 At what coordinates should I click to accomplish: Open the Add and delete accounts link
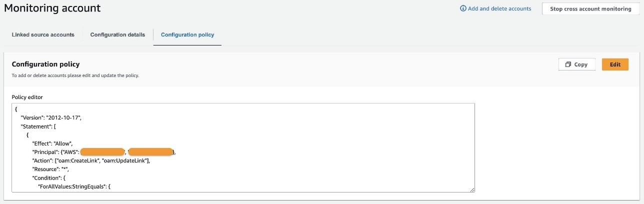[499, 8]
